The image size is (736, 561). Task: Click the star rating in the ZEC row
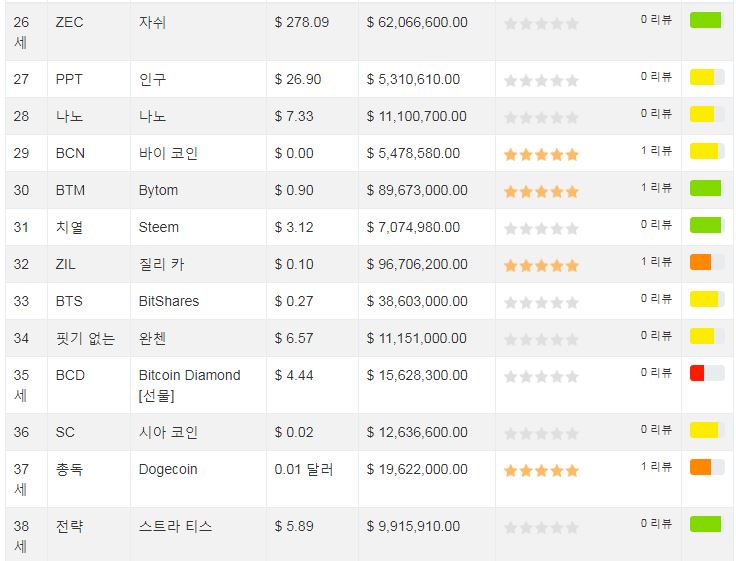(541, 23)
